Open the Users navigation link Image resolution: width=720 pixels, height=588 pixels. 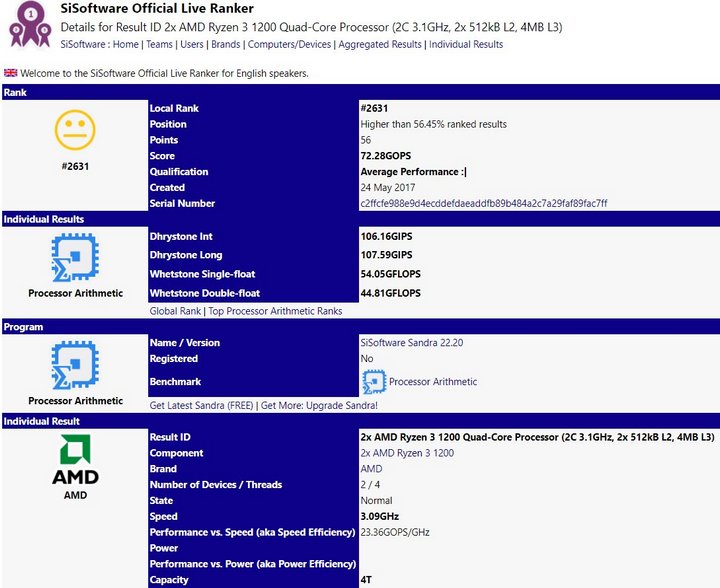click(193, 45)
